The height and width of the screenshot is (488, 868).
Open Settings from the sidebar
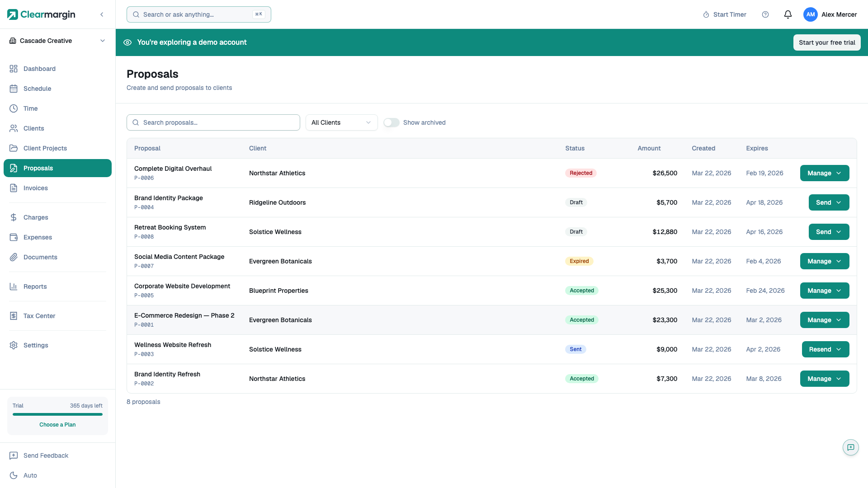tap(36, 345)
